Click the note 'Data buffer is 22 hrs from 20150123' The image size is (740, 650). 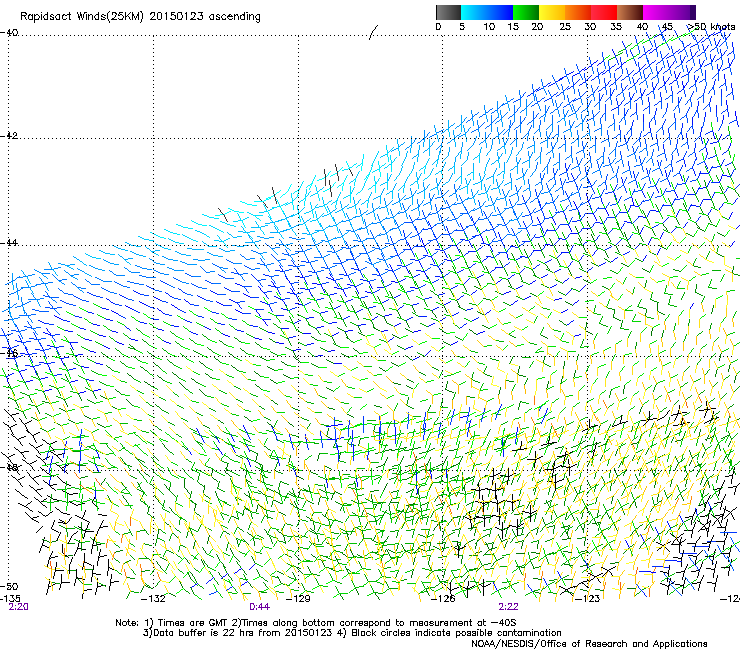point(242,633)
